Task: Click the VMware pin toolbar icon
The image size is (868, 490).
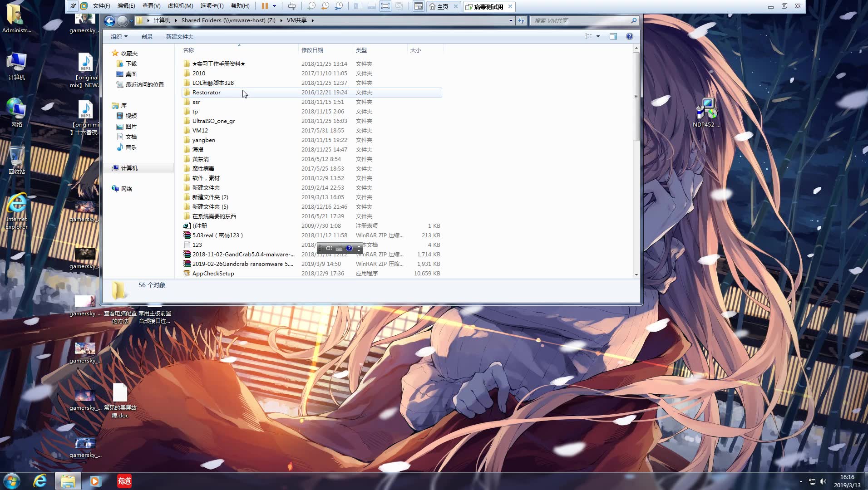Action: click(73, 6)
